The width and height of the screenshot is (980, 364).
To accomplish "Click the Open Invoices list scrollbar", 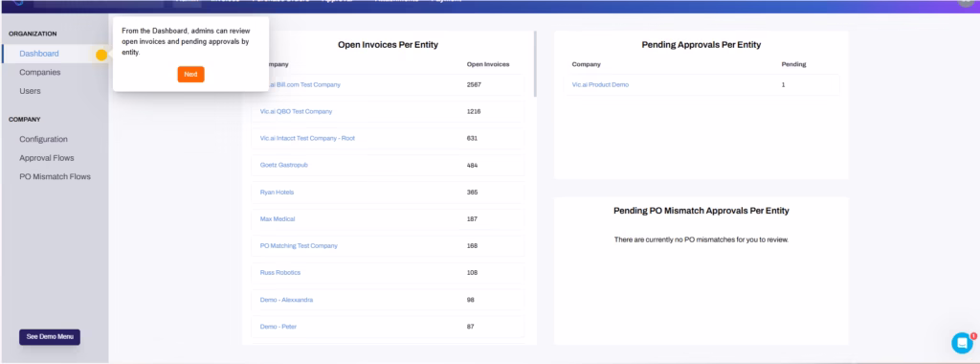I will (x=535, y=64).
